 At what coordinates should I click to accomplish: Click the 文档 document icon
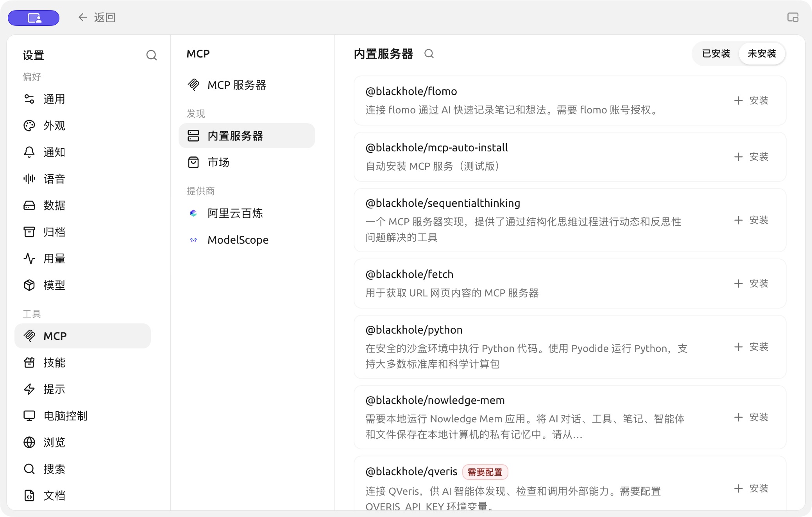[x=29, y=495]
